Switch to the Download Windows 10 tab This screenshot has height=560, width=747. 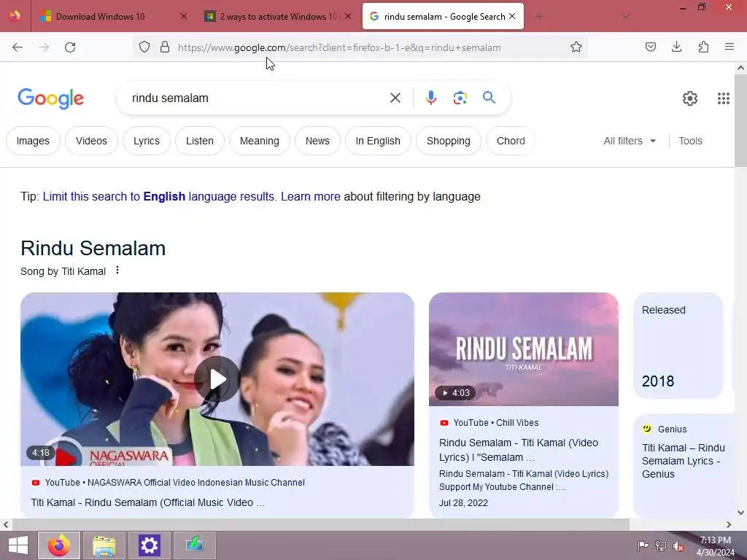pyautogui.click(x=100, y=16)
